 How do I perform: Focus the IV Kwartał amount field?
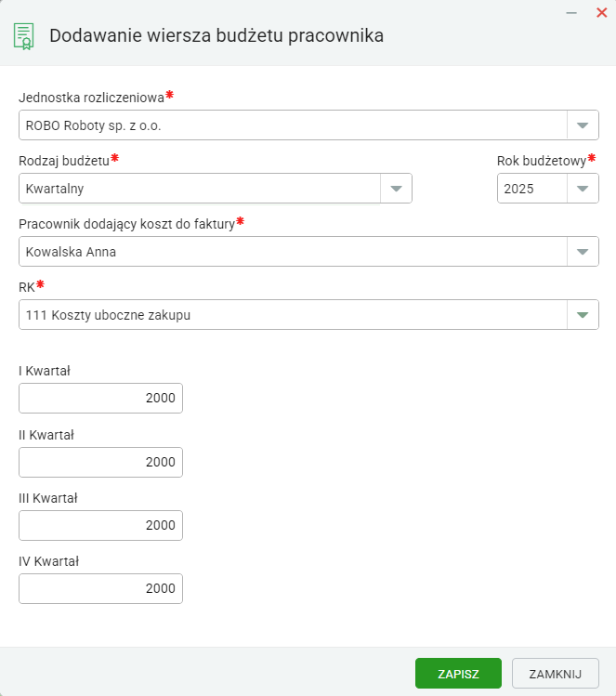coord(100,588)
